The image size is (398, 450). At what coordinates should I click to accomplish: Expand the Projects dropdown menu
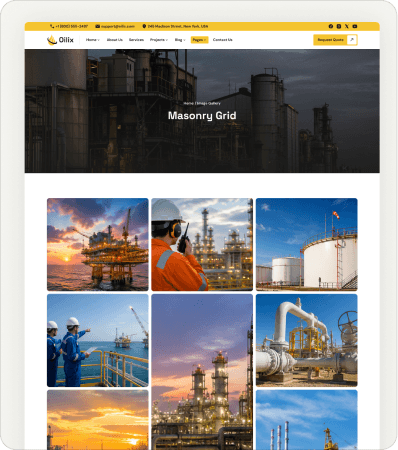point(159,40)
